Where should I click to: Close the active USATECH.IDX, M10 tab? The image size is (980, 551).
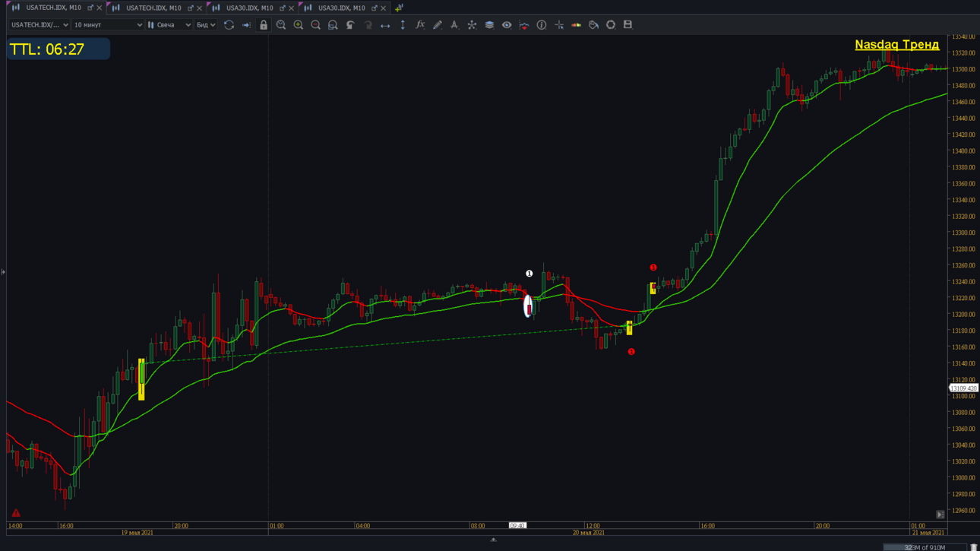(99, 8)
